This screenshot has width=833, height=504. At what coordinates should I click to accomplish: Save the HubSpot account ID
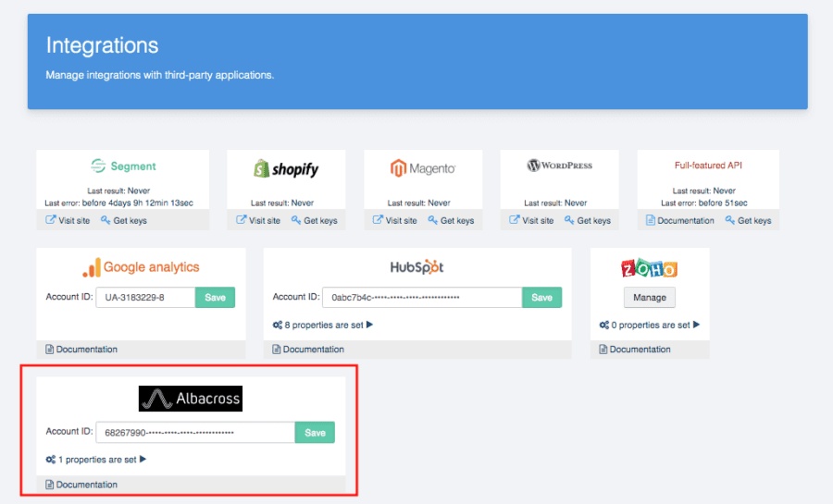(x=541, y=297)
